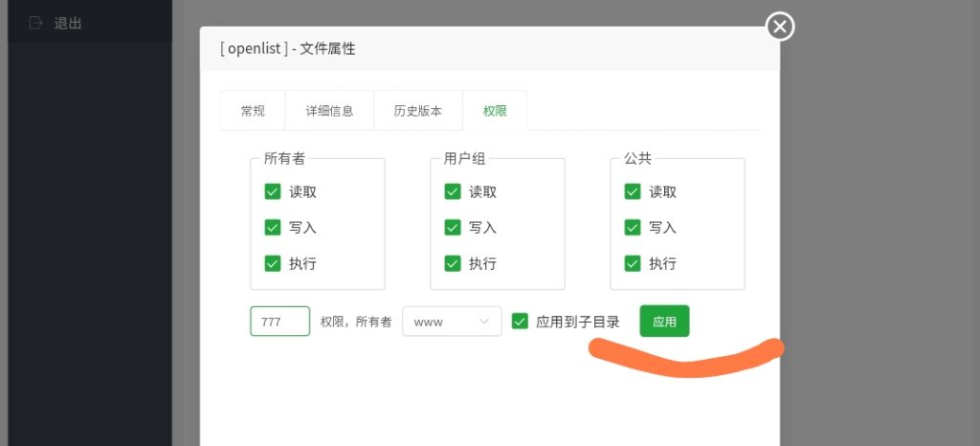Go to the 历史版本 tab

[418, 111]
